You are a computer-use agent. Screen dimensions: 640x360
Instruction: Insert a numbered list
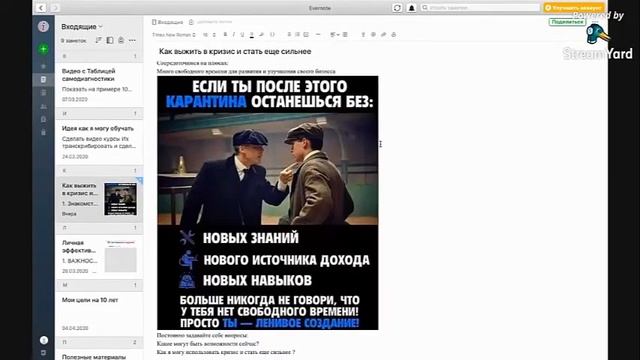pos(298,35)
